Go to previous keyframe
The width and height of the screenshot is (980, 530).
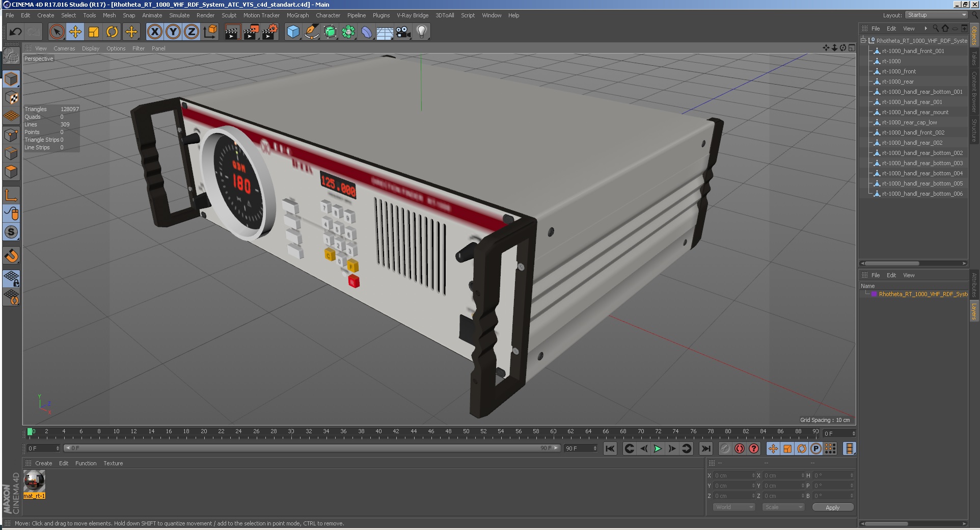point(630,448)
